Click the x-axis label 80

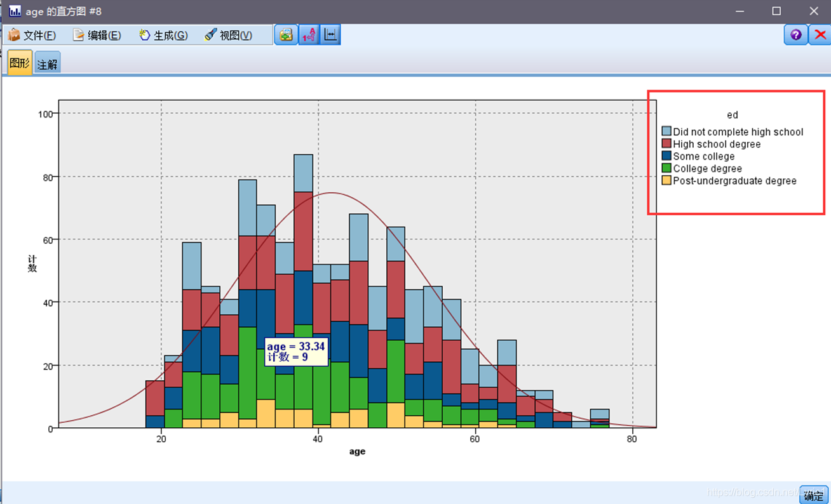click(x=632, y=438)
